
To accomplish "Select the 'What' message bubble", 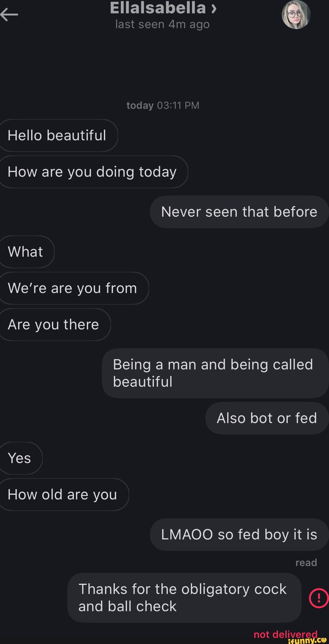I will (x=26, y=252).
